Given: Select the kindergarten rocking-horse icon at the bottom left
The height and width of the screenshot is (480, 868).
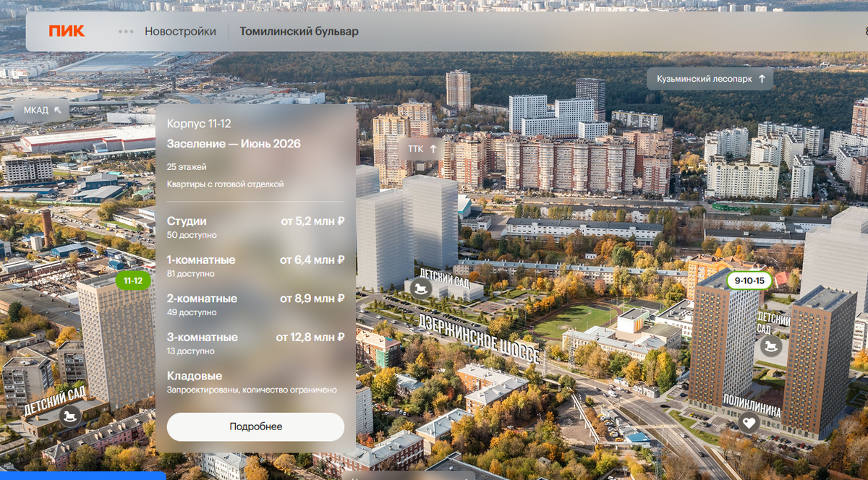Looking at the screenshot, I should [x=70, y=416].
